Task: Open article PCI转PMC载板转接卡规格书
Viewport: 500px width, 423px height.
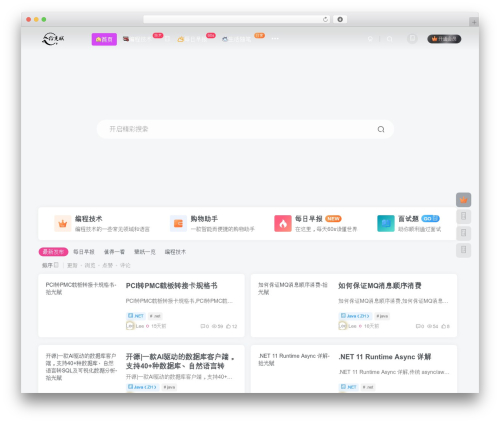Action: [171, 286]
